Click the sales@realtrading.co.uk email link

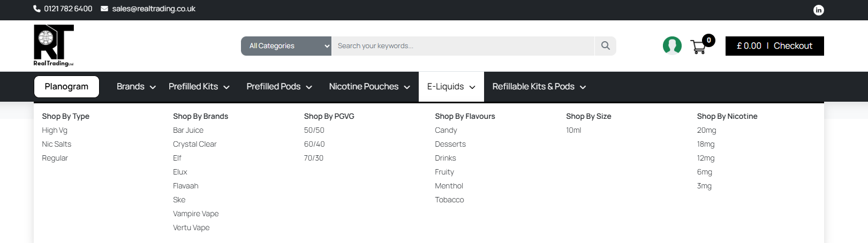(x=154, y=9)
